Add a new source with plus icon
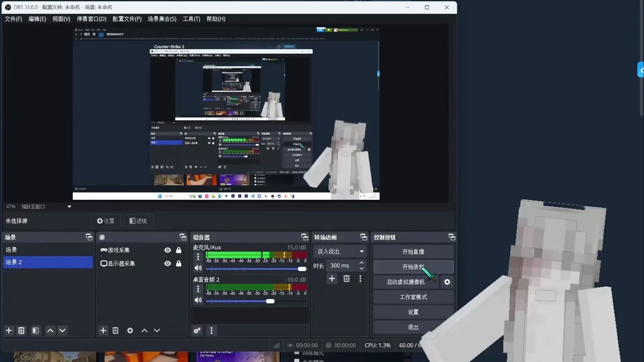The height and width of the screenshot is (362, 644). point(103,330)
